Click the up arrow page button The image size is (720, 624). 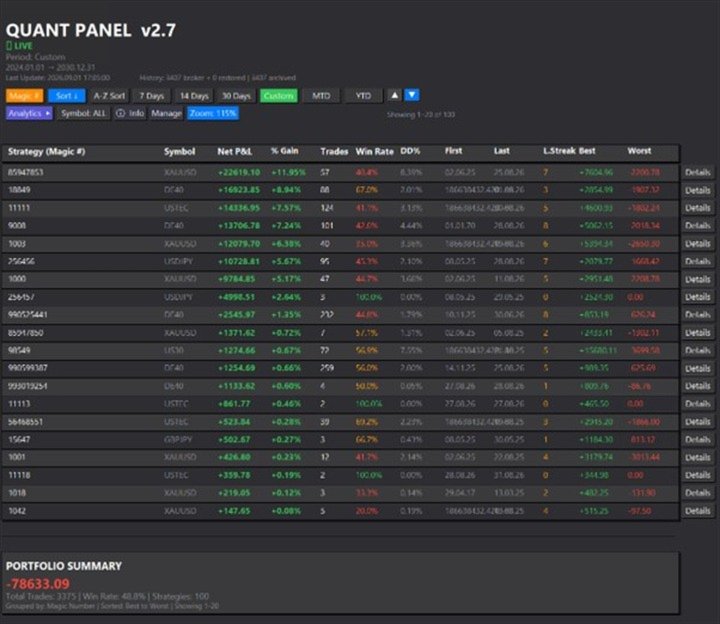click(394, 96)
